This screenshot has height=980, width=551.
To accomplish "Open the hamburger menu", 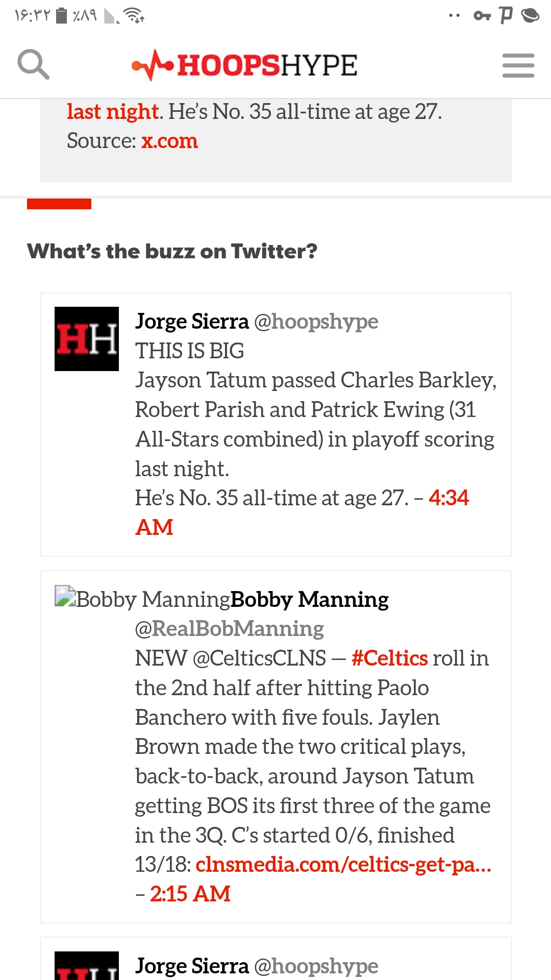I will click(x=518, y=65).
